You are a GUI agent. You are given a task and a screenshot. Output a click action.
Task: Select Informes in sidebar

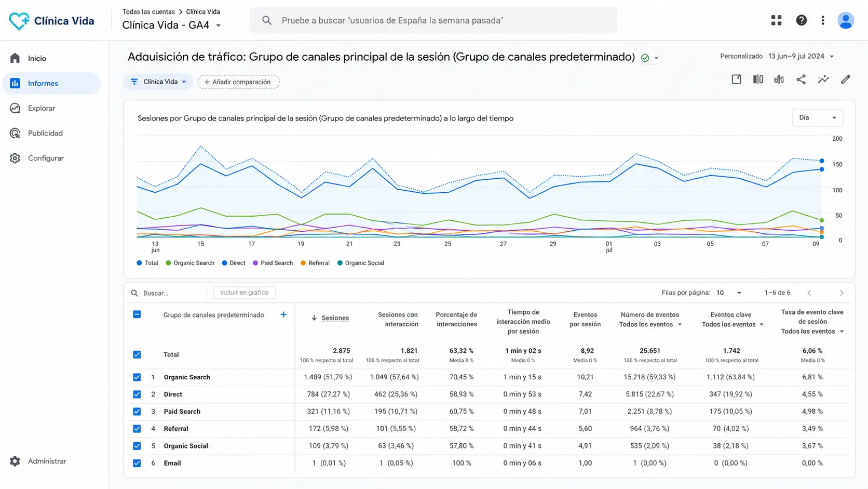[x=52, y=83]
